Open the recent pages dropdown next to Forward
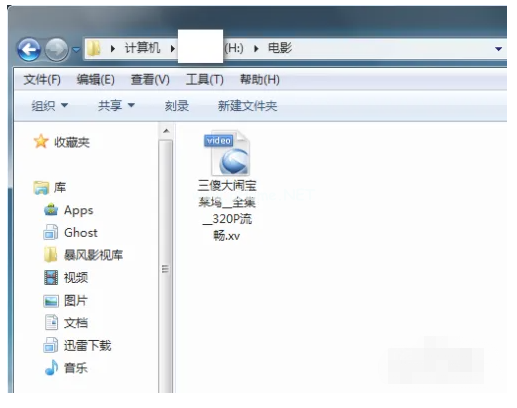 76,50
